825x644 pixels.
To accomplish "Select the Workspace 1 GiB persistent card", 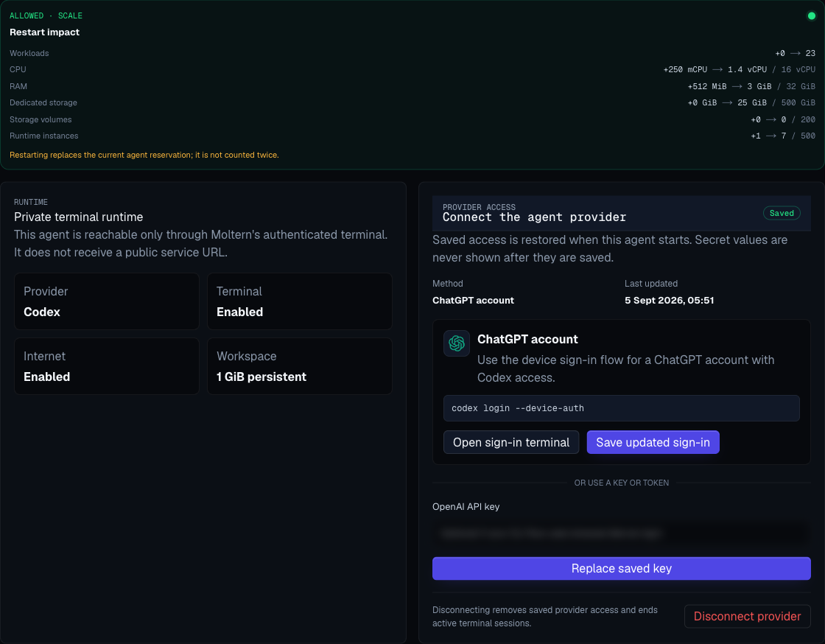I will (x=299, y=366).
